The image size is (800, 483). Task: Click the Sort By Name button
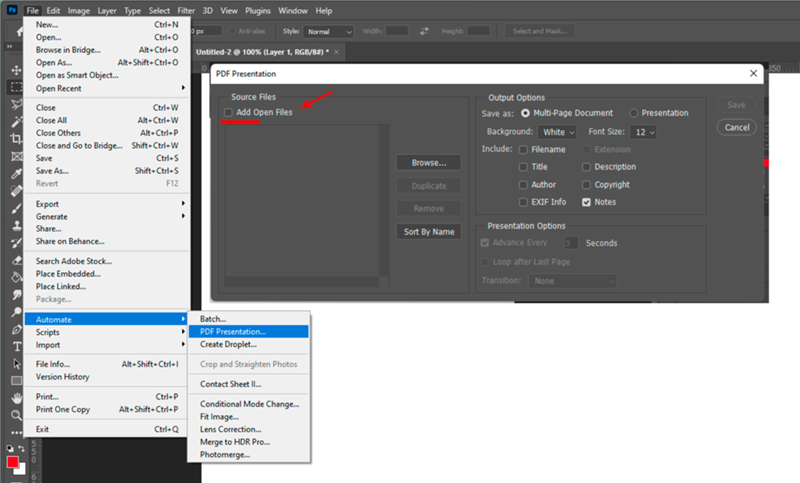[429, 232]
